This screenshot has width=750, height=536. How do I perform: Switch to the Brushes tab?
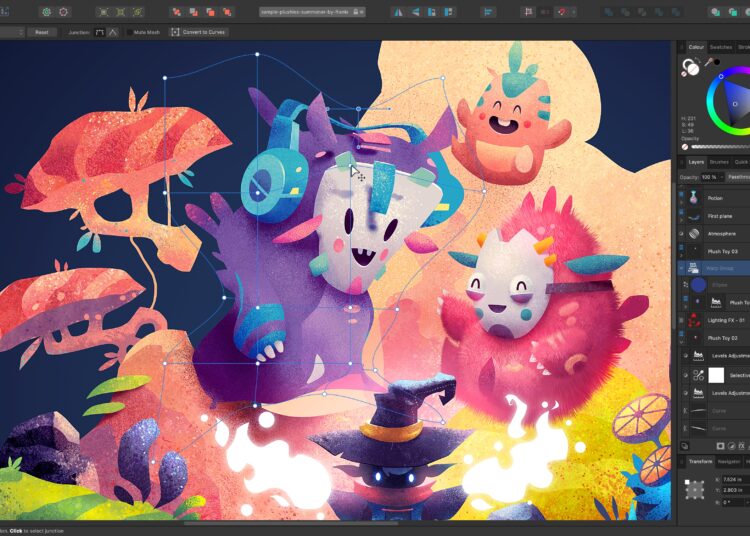(x=719, y=162)
